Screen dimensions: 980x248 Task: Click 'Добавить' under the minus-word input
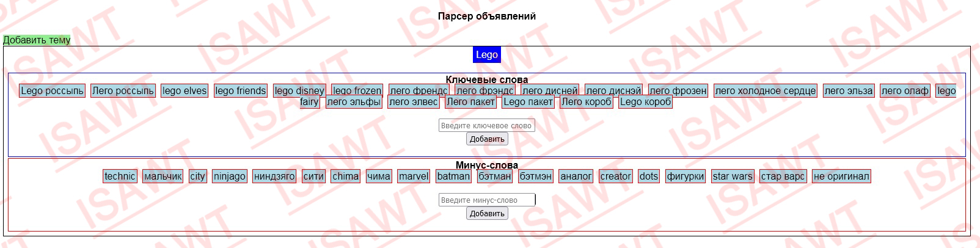click(x=487, y=213)
